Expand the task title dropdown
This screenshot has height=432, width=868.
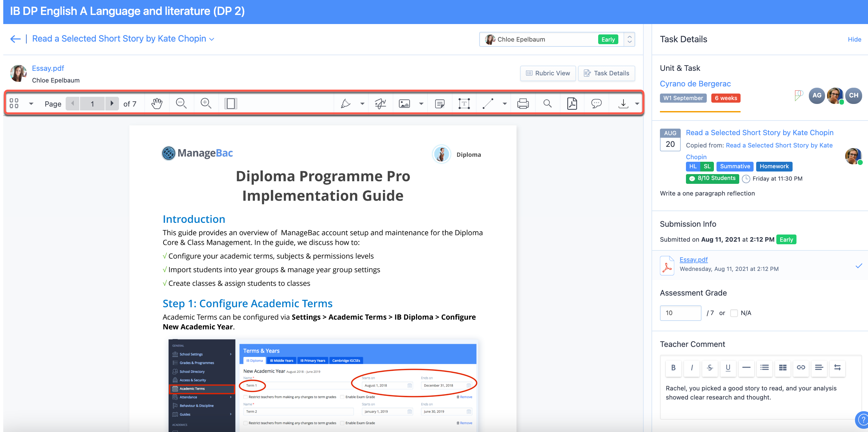click(x=212, y=39)
